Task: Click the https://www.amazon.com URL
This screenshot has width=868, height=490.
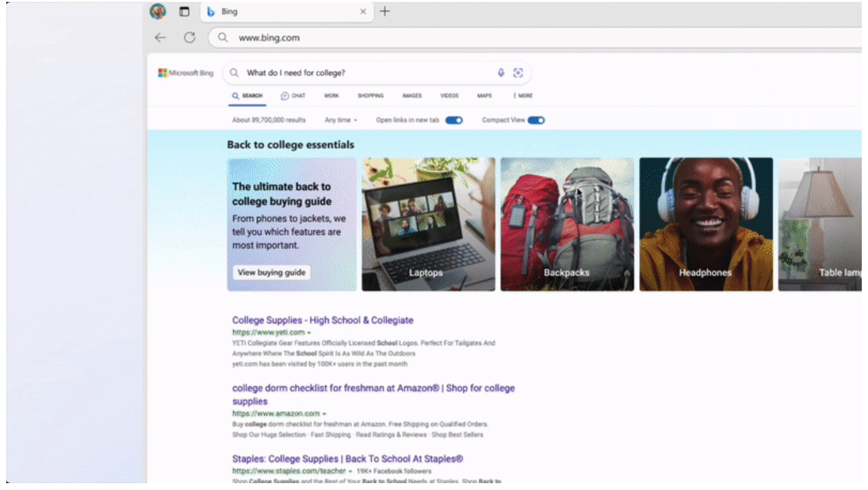Action: 276,413
